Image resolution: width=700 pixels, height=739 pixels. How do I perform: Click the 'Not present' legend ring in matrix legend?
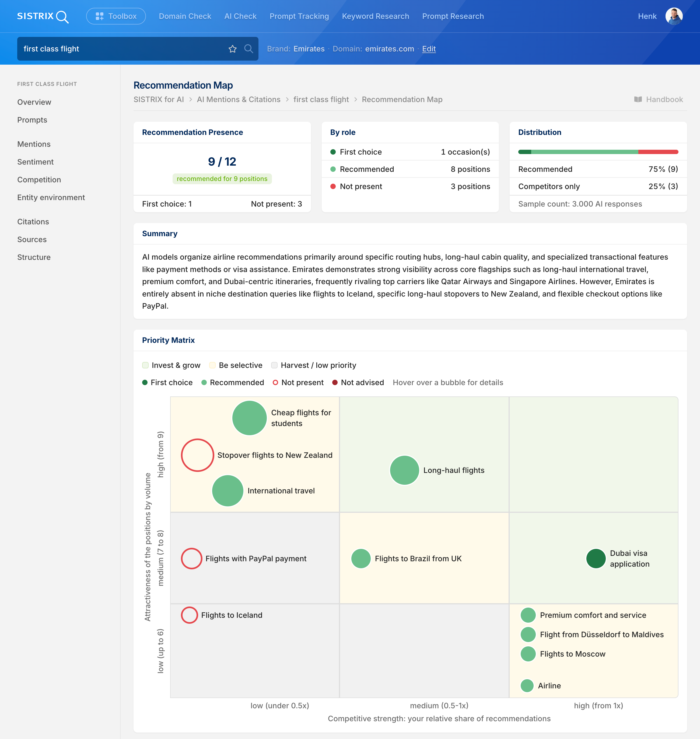click(x=275, y=383)
